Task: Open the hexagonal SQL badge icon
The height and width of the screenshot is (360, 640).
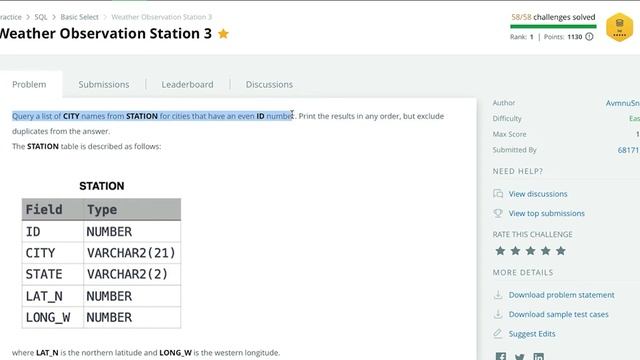Action: [620, 27]
